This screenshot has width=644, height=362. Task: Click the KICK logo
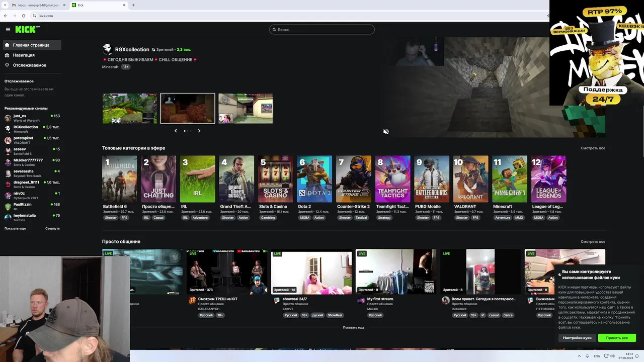[27, 30]
